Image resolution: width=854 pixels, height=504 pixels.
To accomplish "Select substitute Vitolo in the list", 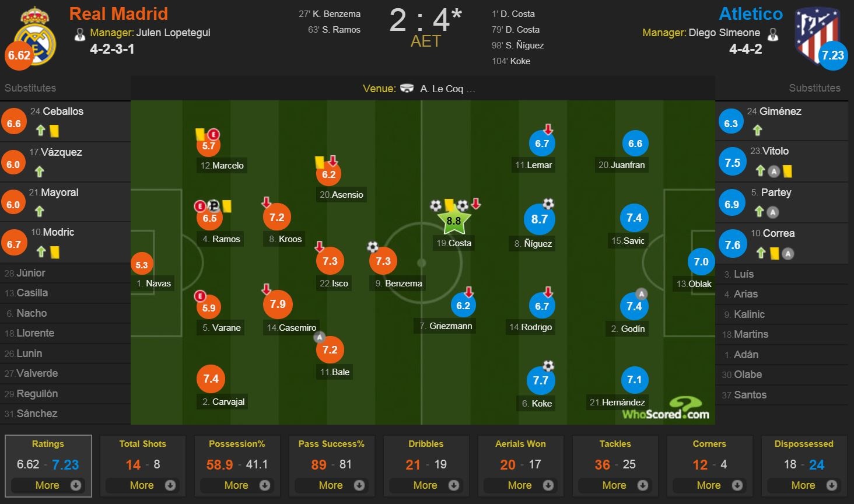I will click(776, 151).
